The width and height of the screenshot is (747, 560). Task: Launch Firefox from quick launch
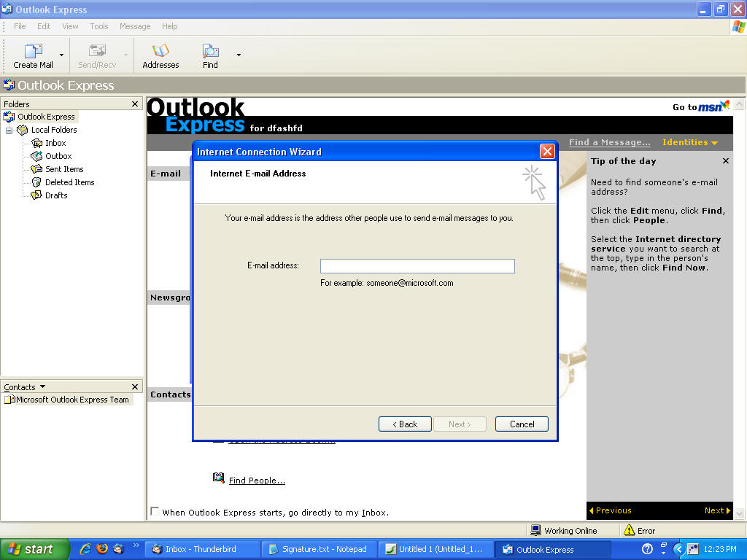pos(102,549)
